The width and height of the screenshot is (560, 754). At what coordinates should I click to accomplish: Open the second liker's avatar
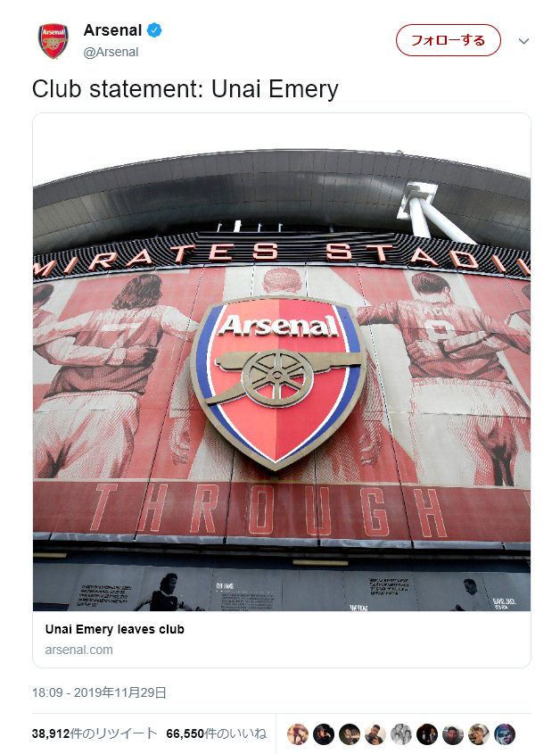point(324,734)
